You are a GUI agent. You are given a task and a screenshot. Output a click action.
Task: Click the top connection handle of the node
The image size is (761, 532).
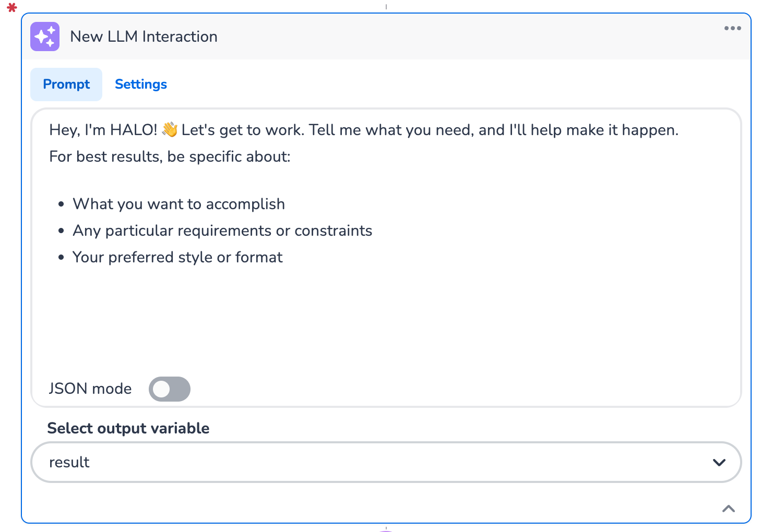click(x=386, y=7)
